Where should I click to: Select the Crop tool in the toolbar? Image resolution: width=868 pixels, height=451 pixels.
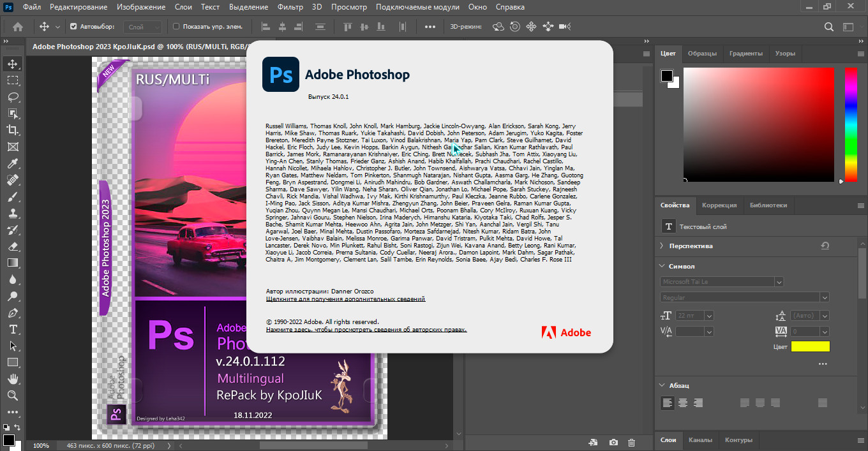coord(13,130)
